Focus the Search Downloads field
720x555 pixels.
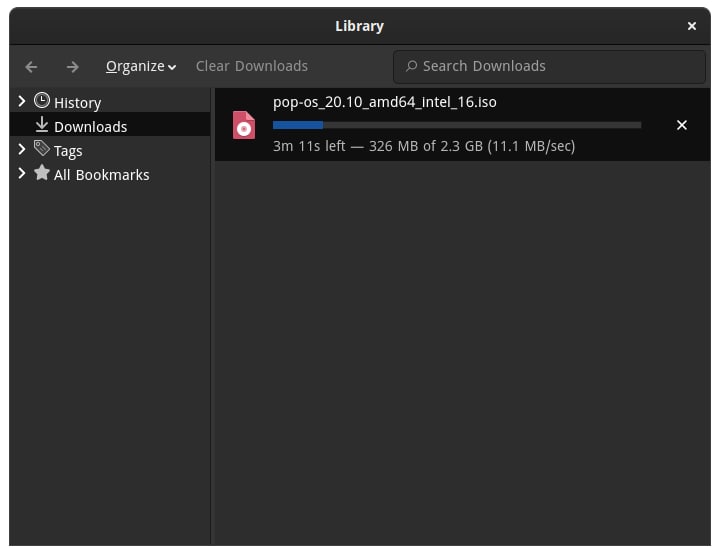point(549,67)
